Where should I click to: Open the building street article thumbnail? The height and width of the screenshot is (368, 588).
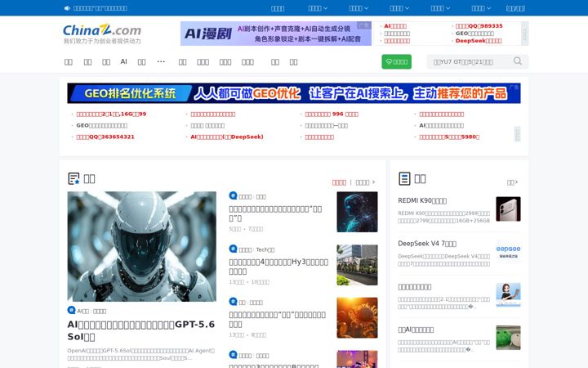(357, 265)
